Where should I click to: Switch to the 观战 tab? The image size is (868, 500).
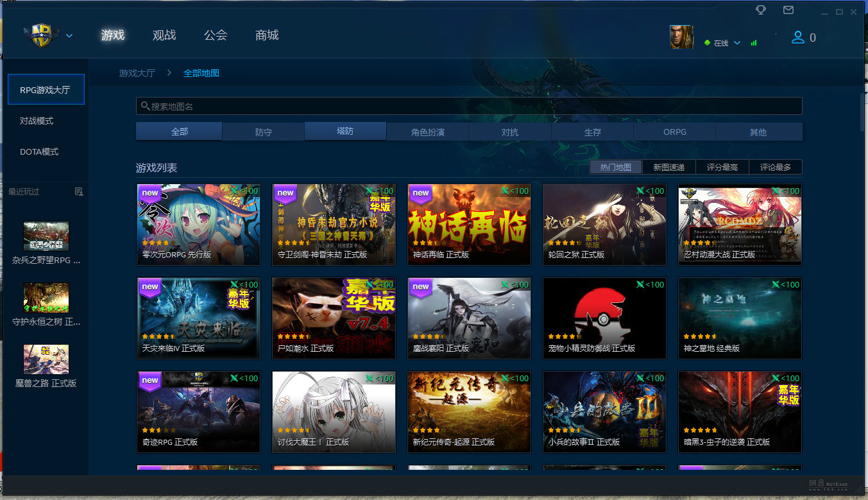click(164, 35)
